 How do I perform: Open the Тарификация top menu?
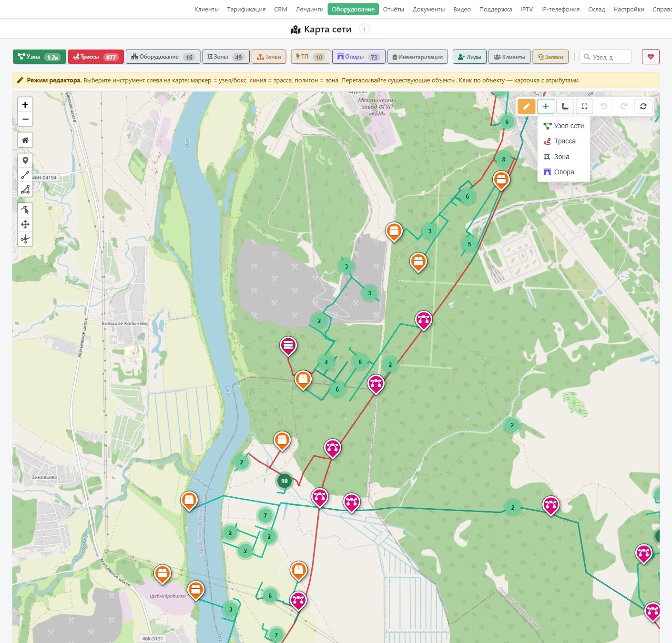coord(246,9)
